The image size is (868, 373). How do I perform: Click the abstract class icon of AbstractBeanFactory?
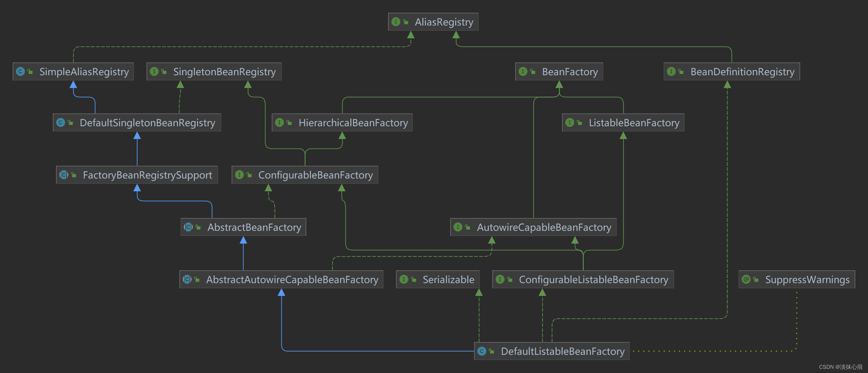click(x=188, y=227)
